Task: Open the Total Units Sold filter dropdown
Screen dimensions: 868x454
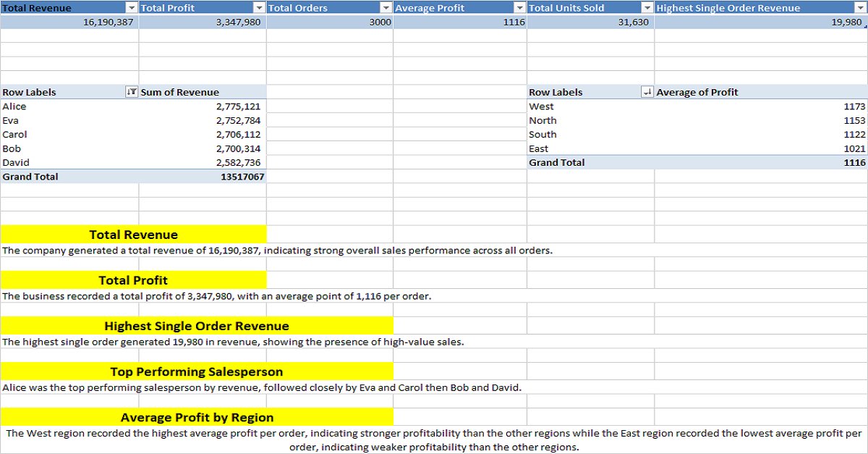Action: tap(647, 8)
